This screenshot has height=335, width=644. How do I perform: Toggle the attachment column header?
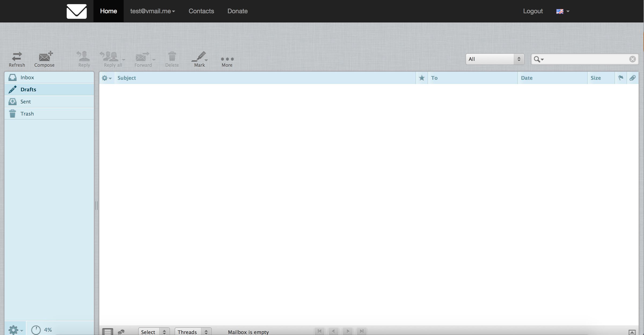pyautogui.click(x=633, y=78)
